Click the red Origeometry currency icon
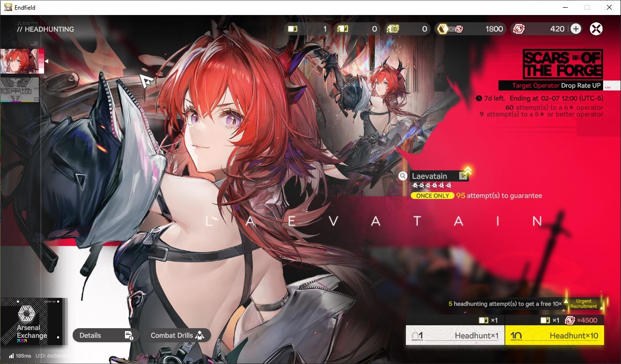The image size is (621, 364). [519, 29]
